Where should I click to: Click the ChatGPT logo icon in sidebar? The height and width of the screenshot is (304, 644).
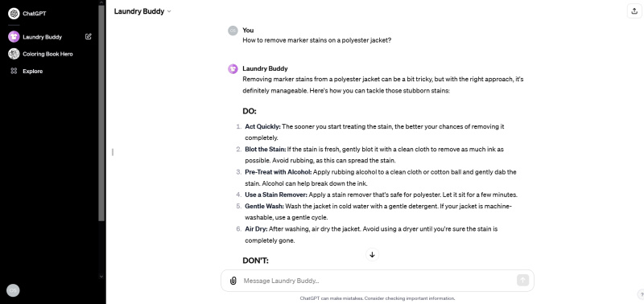point(14,14)
